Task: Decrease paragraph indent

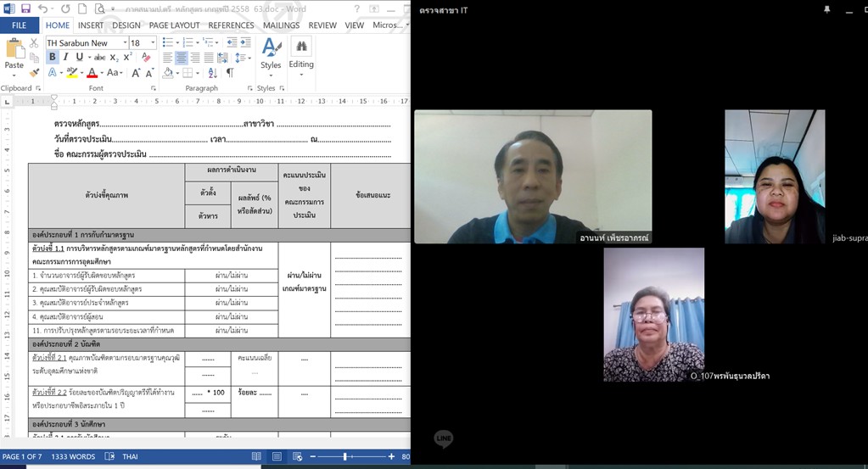Action: pos(232,42)
